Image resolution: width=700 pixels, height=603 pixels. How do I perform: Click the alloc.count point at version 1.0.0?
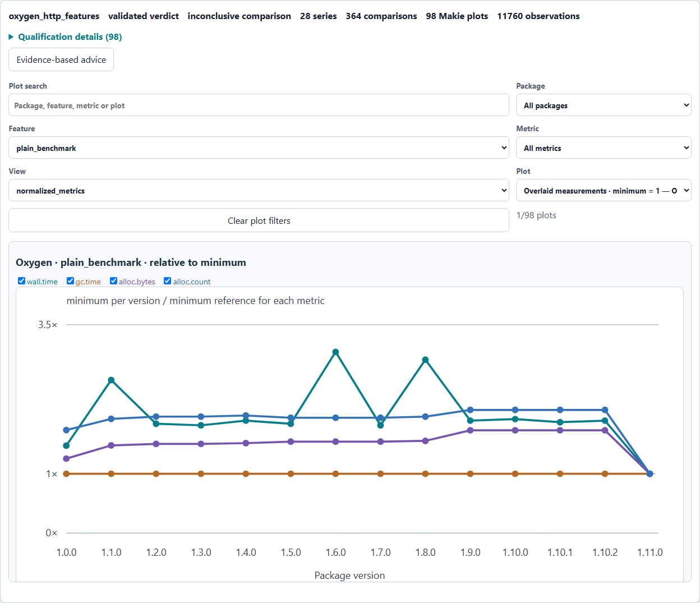66,430
